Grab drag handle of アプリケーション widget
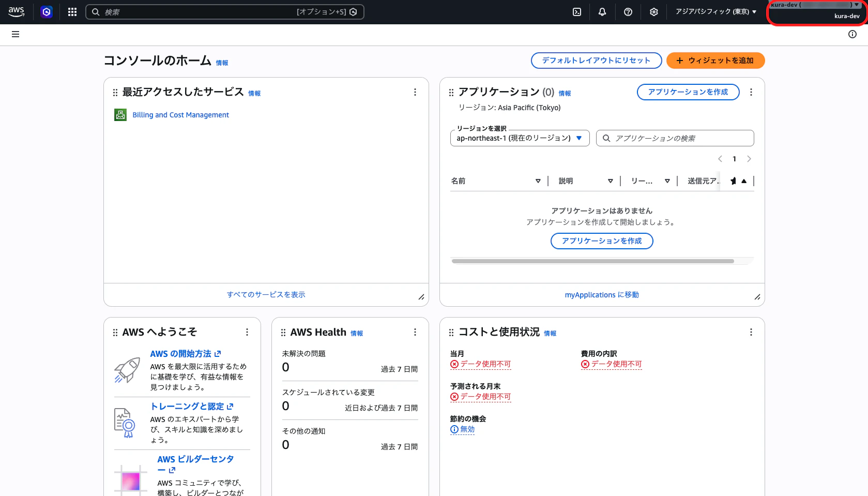This screenshot has width=868, height=496. pyautogui.click(x=451, y=93)
